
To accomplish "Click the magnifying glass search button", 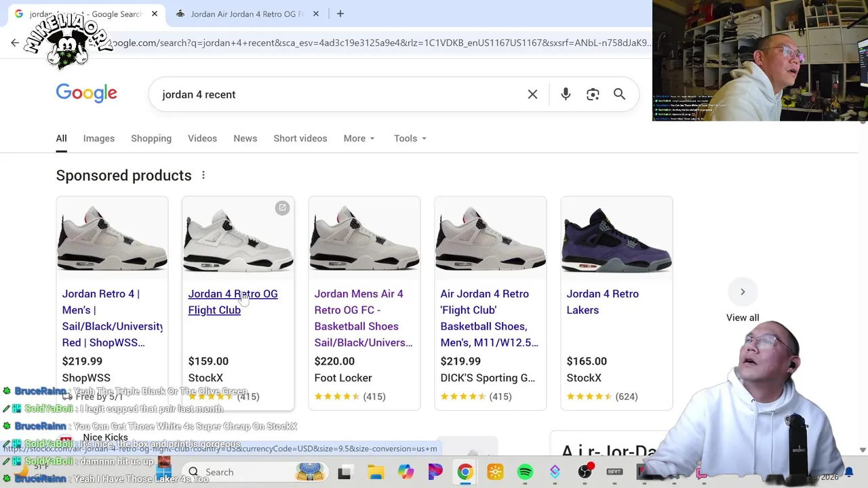I will point(619,94).
